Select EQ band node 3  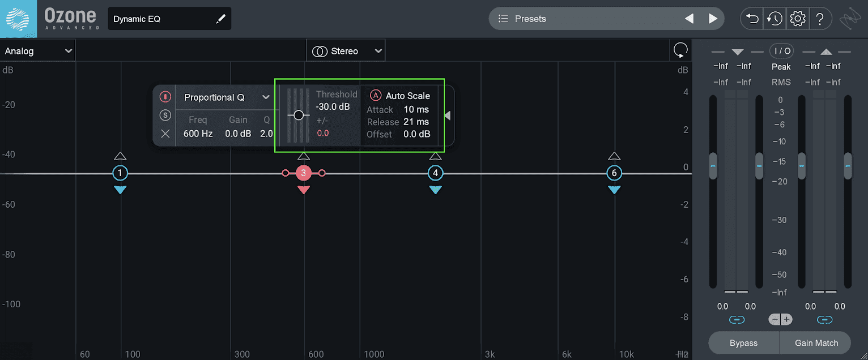pyautogui.click(x=304, y=173)
